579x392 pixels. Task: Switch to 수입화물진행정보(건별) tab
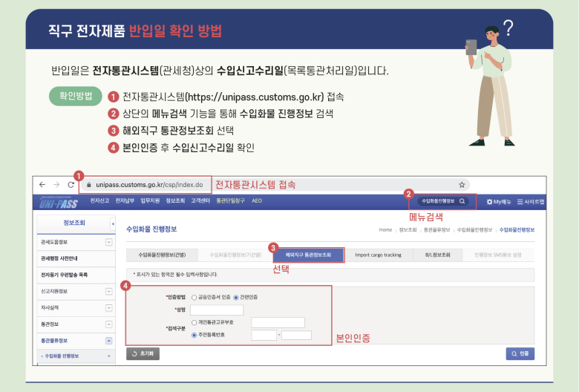pyautogui.click(x=162, y=255)
